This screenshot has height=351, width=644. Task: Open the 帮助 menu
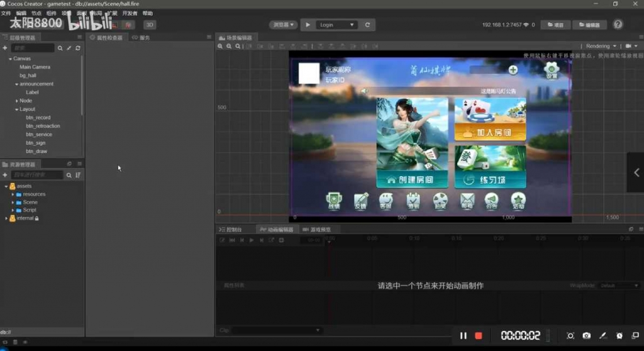tap(147, 13)
